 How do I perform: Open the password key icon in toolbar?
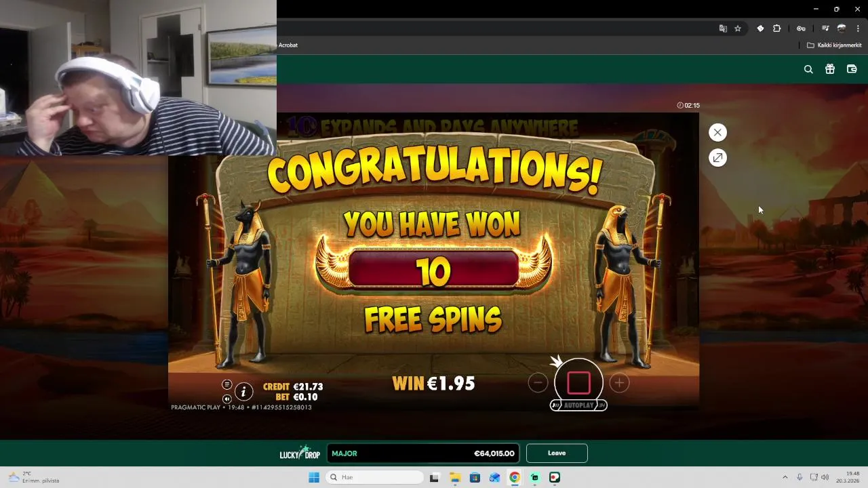click(x=801, y=28)
